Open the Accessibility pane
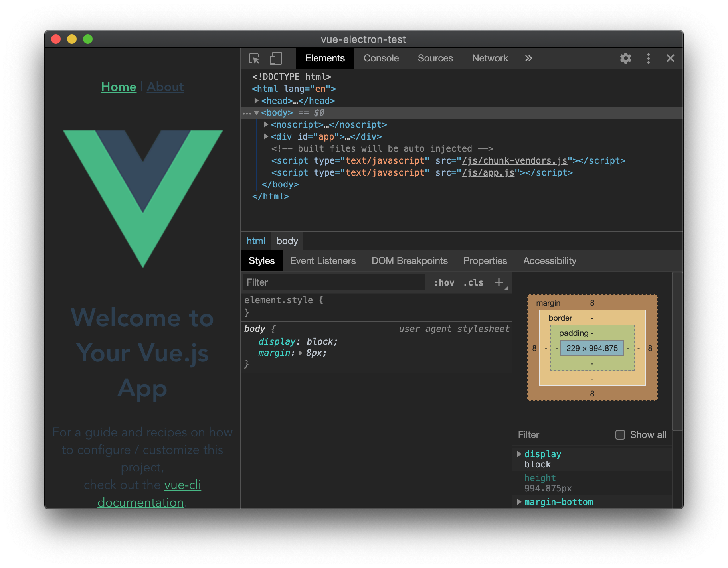 coord(550,261)
